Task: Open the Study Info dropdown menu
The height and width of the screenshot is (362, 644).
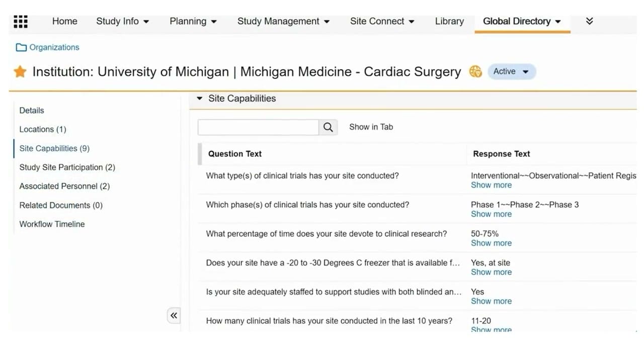Action: coord(123,21)
